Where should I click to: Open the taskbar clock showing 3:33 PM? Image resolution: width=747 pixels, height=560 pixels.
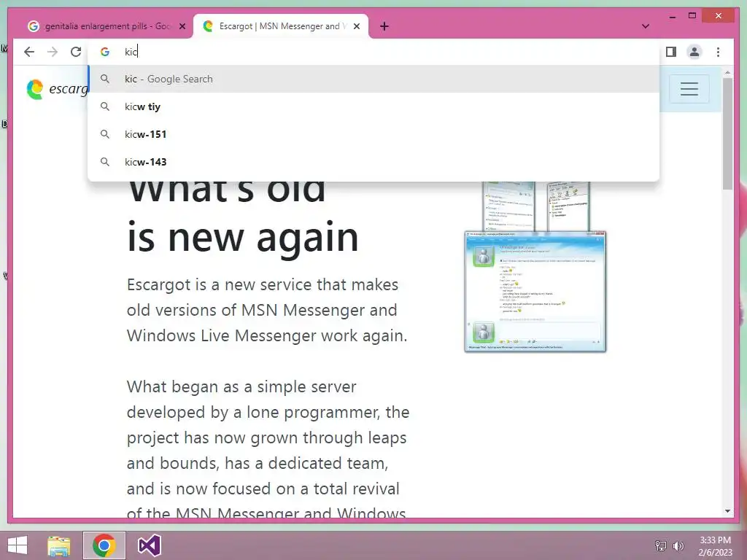(715, 546)
